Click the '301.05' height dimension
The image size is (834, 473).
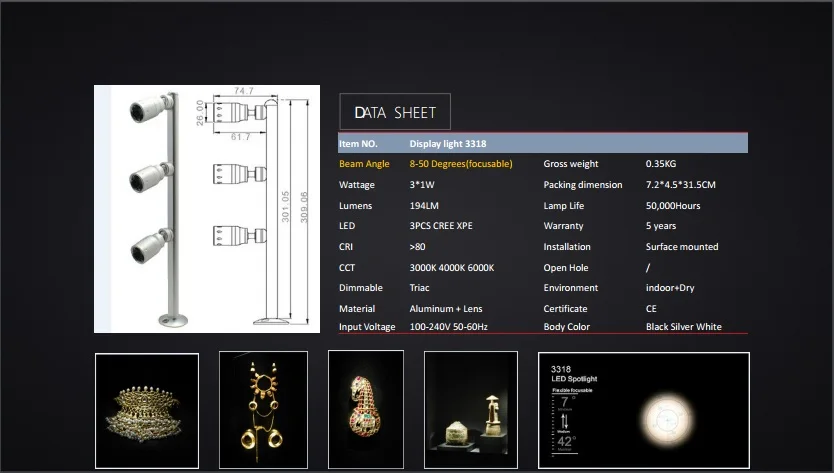(286, 206)
